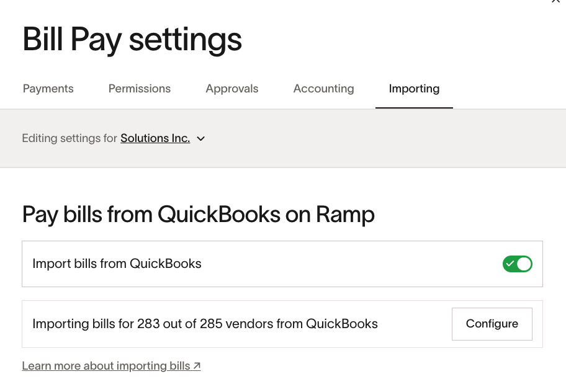The height and width of the screenshot is (392, 566).
Task: Click the external link arrow icon
Action: point(197,366)
